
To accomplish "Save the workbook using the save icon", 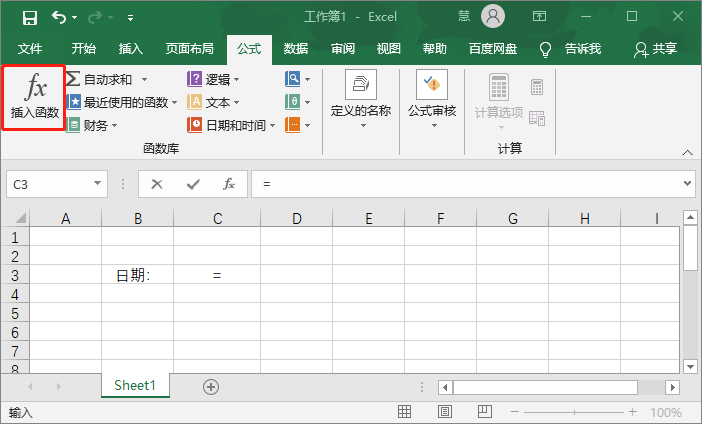I will (29, 17).
